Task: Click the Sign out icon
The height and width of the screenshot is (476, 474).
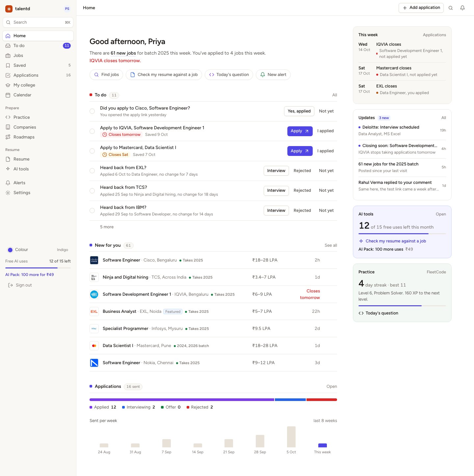Action: (11, 285)
